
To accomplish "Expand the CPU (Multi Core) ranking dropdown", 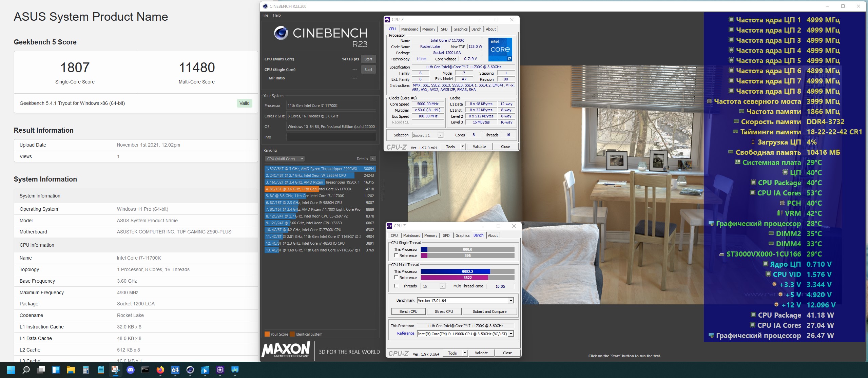I will click(284, 159).
